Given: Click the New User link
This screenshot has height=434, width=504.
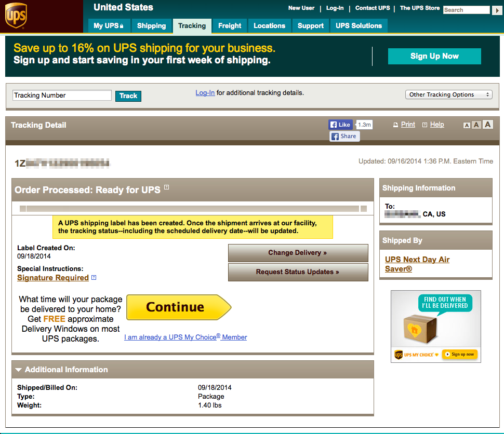Looking at the screenshot, I should click(301, 8).
